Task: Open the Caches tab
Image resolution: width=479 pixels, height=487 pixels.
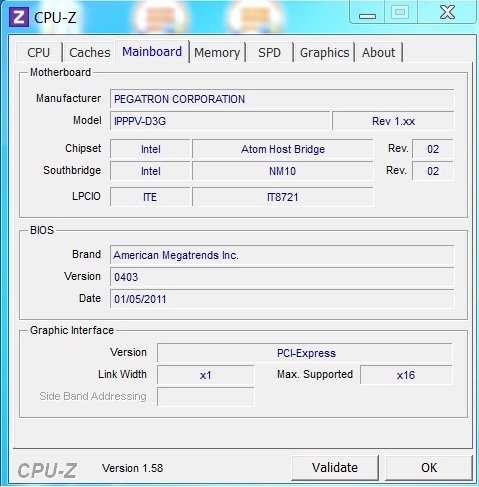Action: coord(90,52)
